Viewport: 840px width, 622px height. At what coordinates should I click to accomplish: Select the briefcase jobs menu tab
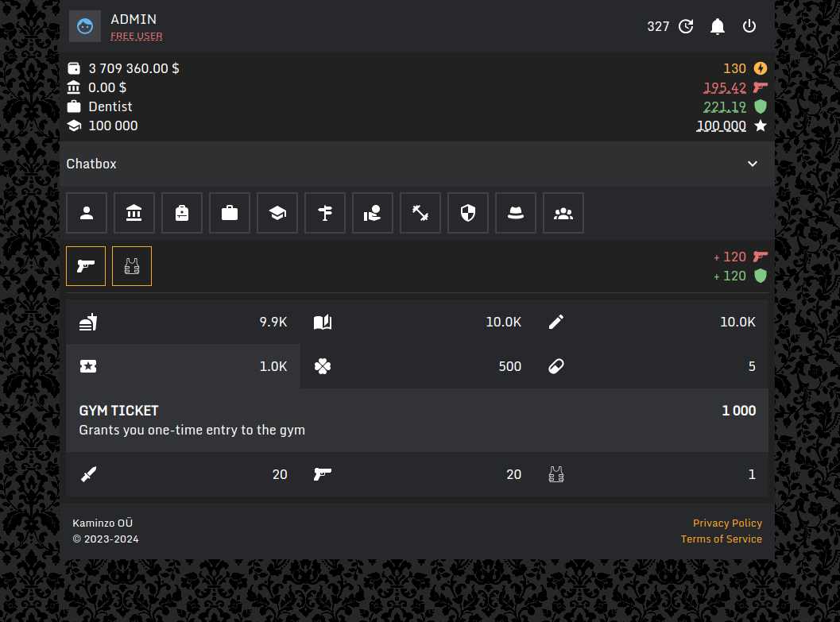(230, 213)
